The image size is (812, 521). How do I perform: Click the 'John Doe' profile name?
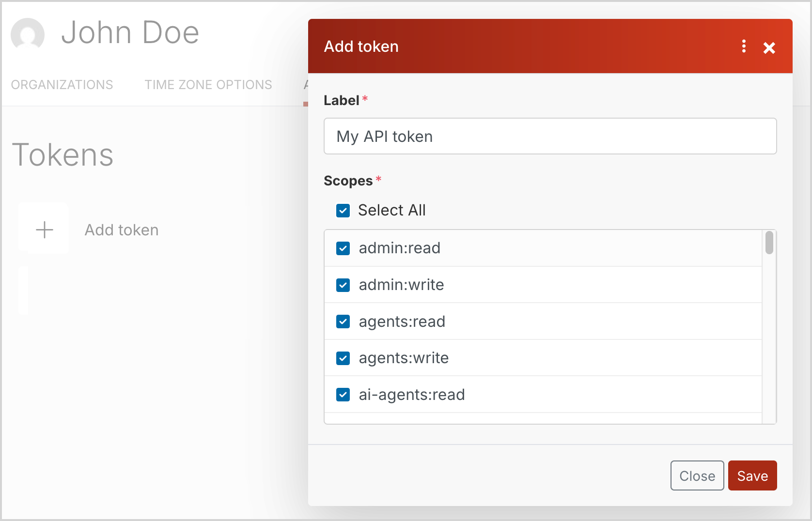(130, 32)
